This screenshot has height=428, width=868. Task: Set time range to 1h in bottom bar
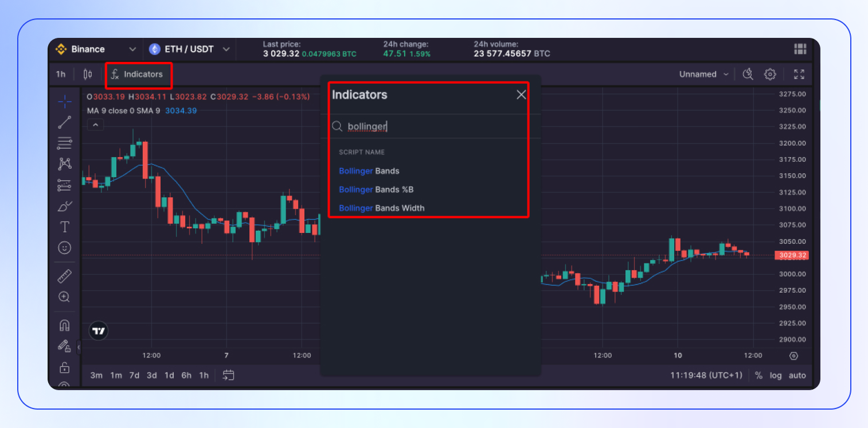point(204,375)
